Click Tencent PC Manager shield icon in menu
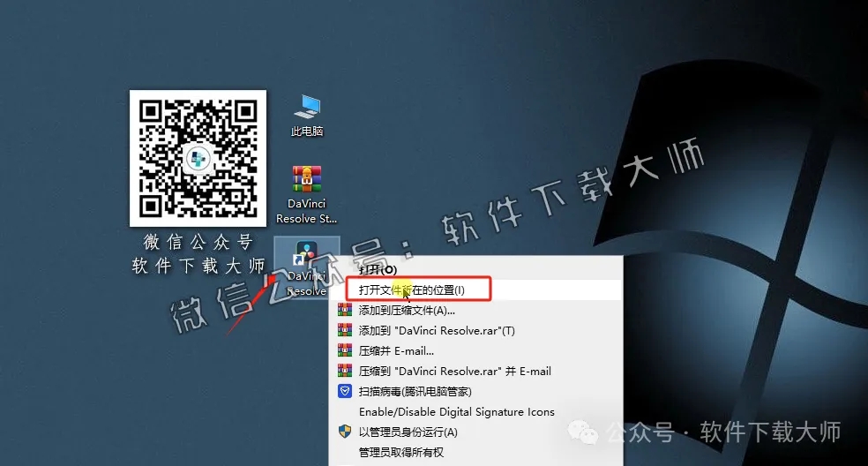 point(345,391)
